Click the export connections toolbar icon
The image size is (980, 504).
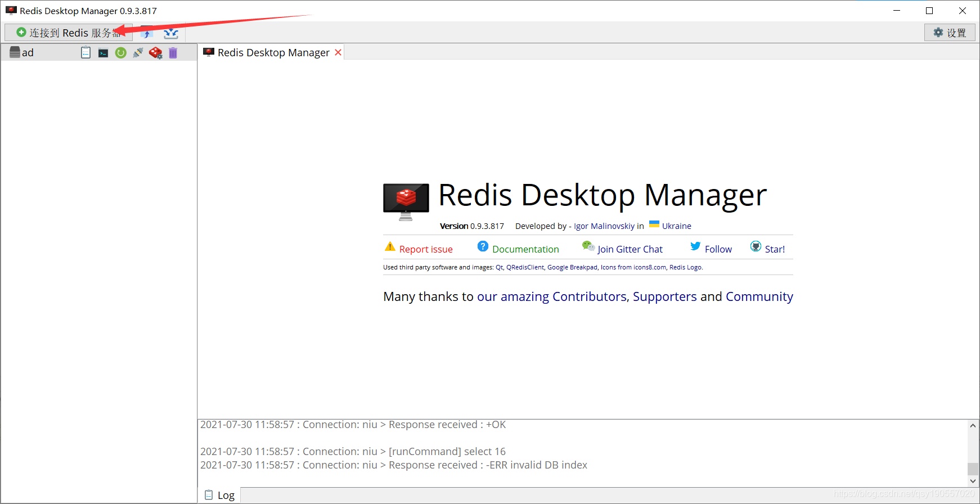click(171, 33)
